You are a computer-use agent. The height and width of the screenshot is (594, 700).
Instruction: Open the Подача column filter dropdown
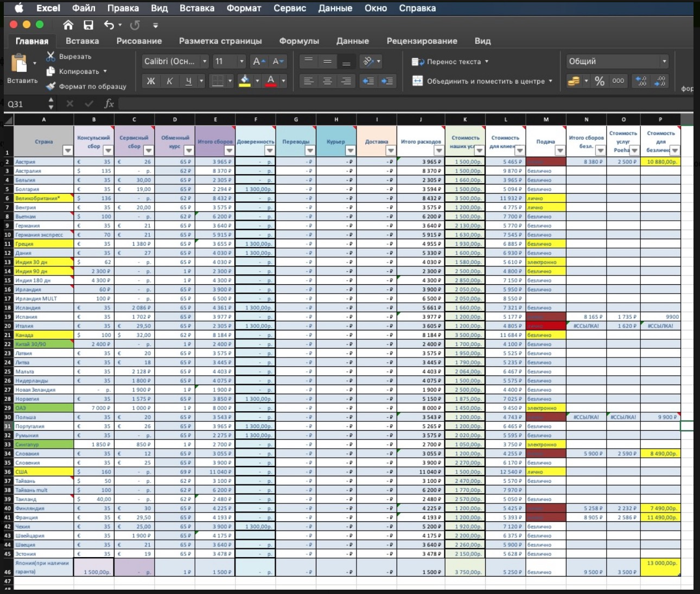tap(560, 150)
